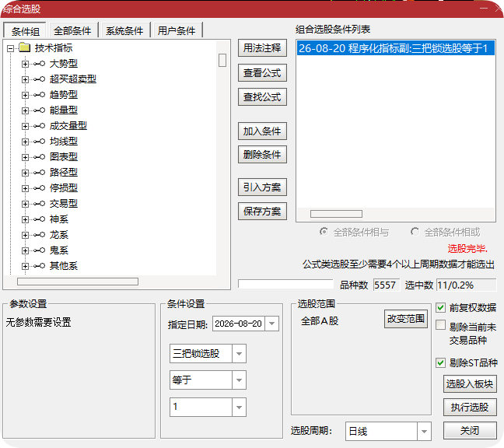Click the key icon beside 停损型

(x=39, y=188)
